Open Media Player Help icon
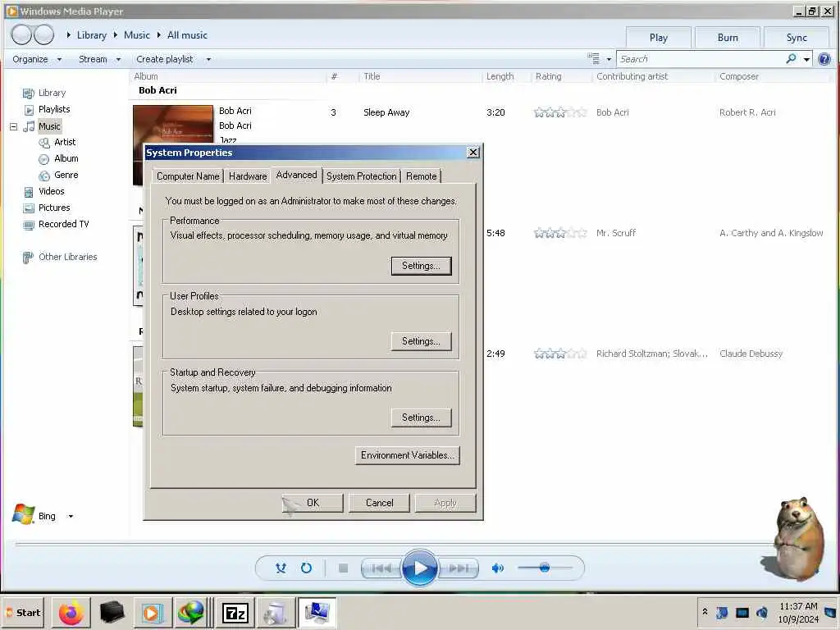Image resolution: width=840 pixels, height=630 pixels. click(824, 59)
